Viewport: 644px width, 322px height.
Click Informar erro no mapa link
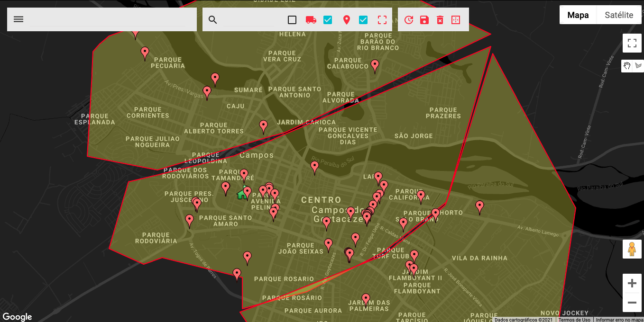619,320
